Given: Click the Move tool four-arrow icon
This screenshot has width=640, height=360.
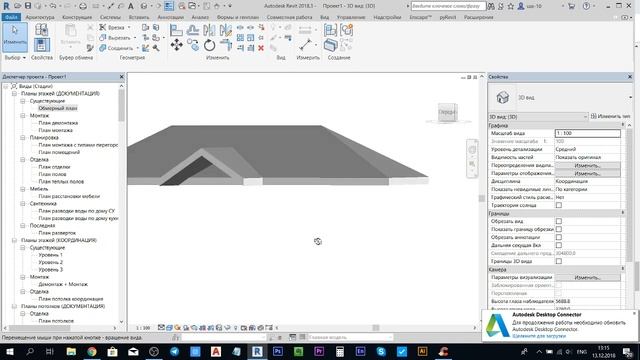Looking at the screenshot, I should point(176,45).
